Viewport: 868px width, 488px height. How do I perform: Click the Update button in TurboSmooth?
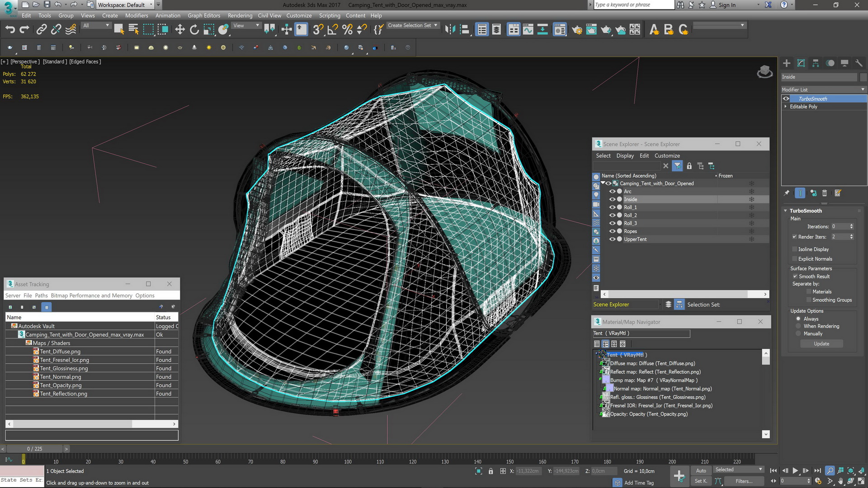click(821, 344)
